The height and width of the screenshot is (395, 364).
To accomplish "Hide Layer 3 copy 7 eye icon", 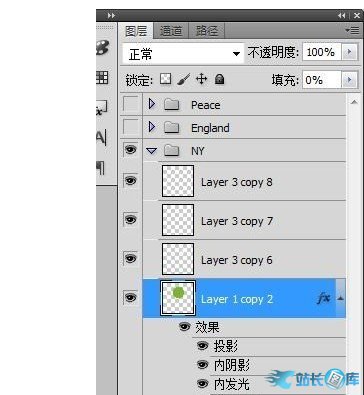I will (131, 219).
